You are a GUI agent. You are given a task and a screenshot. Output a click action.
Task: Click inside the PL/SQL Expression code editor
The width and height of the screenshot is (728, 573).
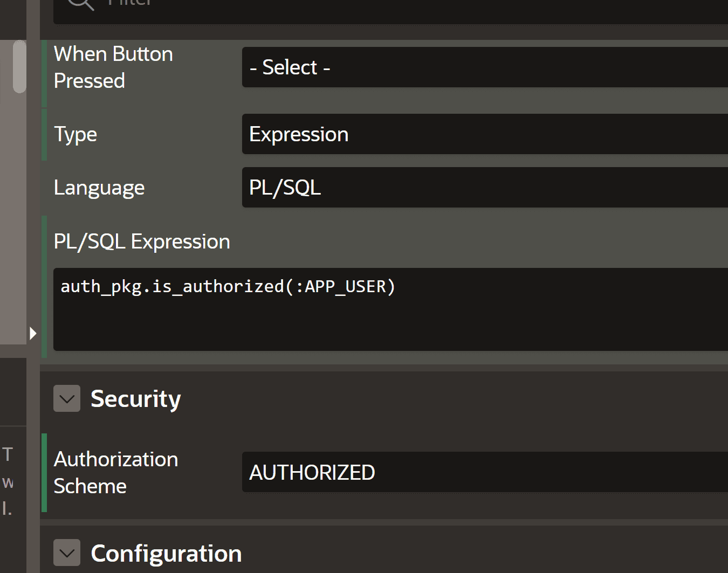tap(377, 310)
